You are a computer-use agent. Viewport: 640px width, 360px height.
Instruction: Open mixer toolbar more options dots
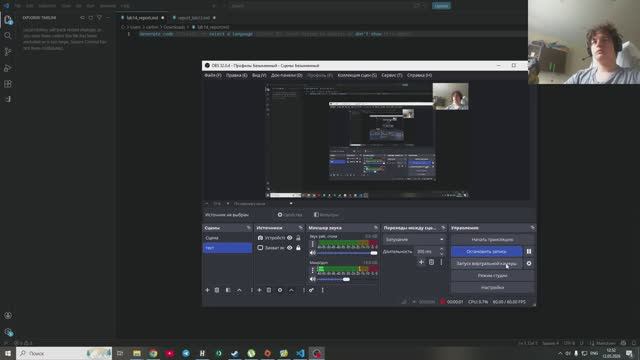coord(322,290)
